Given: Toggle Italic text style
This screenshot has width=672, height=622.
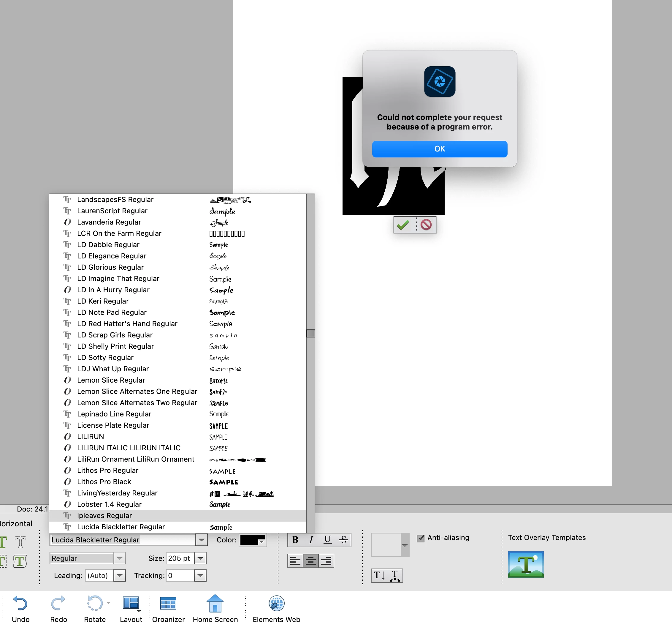Looking at the screenshot, I should (x=311, y=540).
